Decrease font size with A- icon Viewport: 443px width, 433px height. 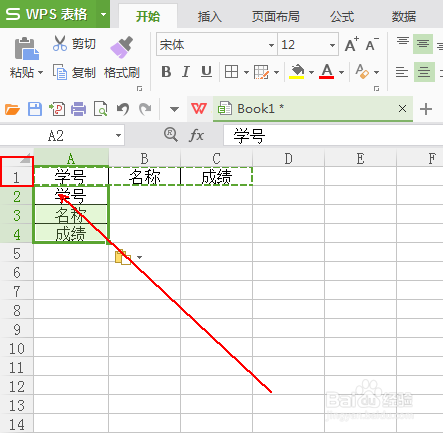372,44
